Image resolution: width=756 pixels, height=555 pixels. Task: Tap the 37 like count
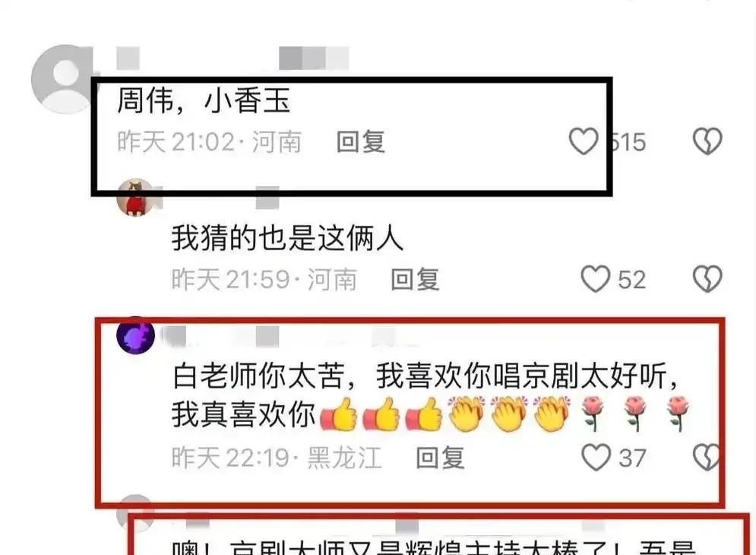coord(632,458)
